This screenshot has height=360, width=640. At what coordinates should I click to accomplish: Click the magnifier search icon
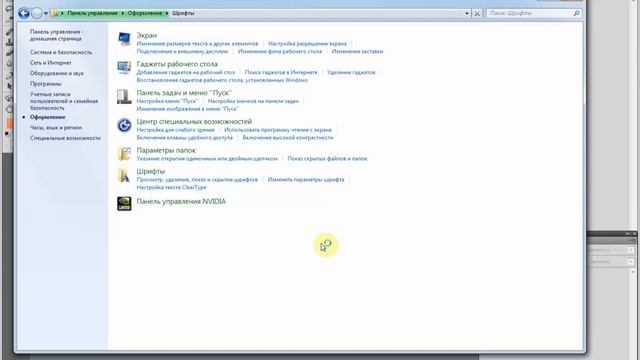(576, 13)
